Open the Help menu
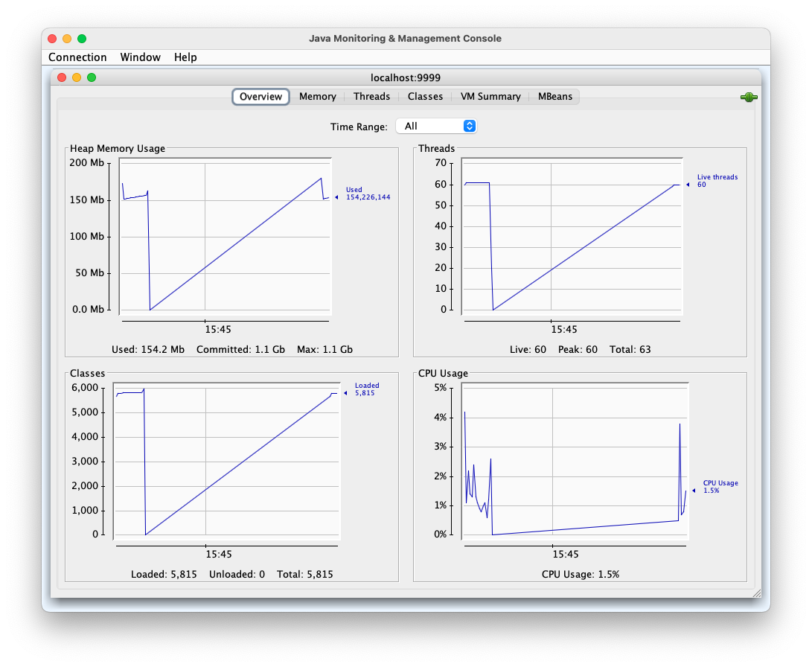This screenshot has width=812, height=667. pyautogui.click(x=185, y=57)
